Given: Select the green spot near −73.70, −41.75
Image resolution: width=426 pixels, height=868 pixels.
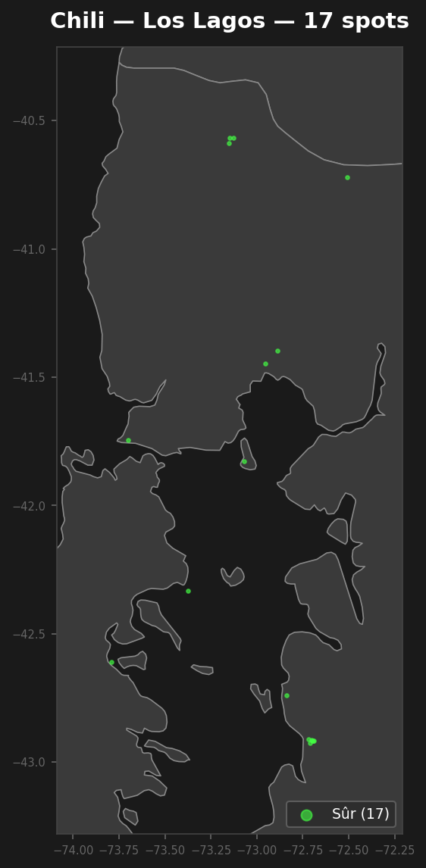Looking at the screenshot, I should tap(129, 441).
